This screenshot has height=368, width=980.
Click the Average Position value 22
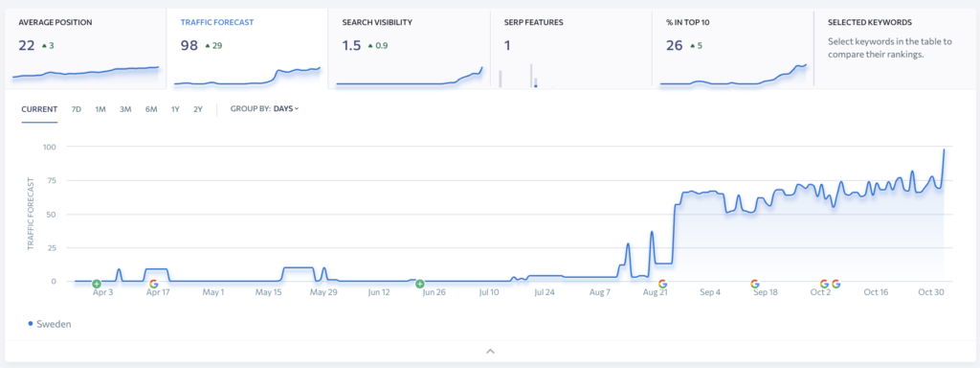click(26, 45)
